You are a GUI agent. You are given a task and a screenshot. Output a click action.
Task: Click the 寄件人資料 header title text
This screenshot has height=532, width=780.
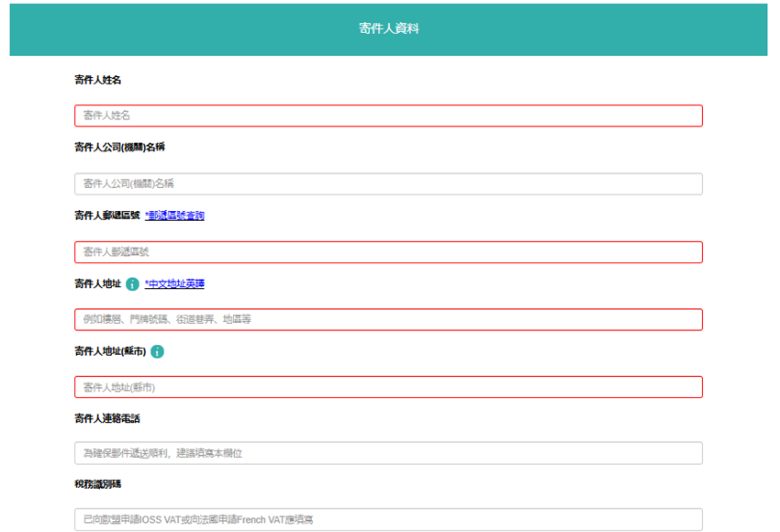(x=388, y=29)
